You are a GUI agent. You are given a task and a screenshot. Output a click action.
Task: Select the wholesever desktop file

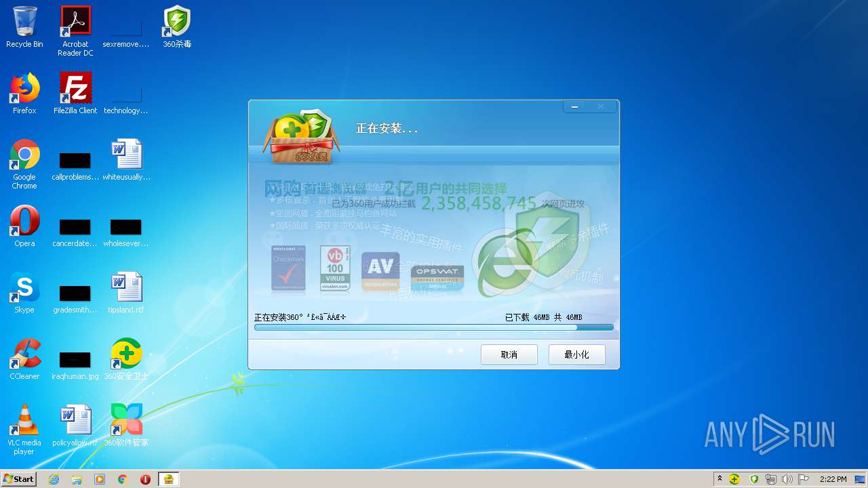pos(126,232)
